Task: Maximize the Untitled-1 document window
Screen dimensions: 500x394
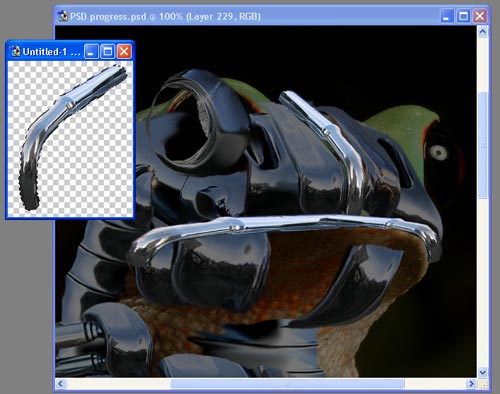Action: pyautogui.click(x=108, y=51)
